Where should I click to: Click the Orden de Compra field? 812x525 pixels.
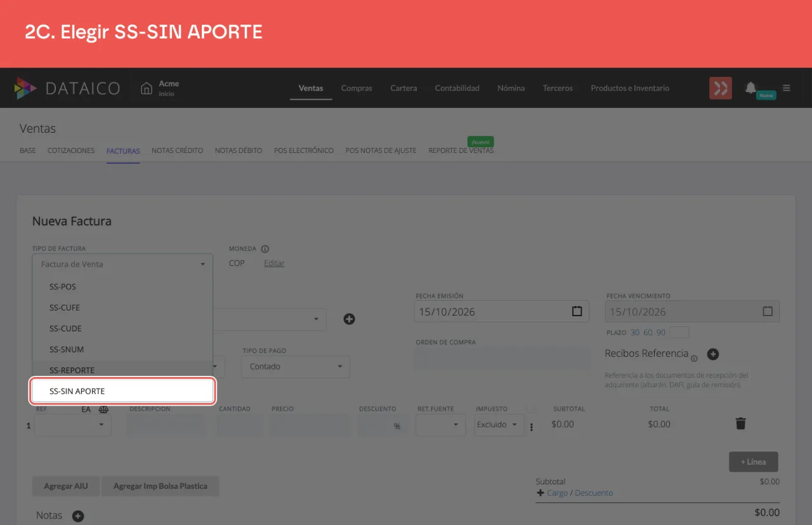[502, 358]
